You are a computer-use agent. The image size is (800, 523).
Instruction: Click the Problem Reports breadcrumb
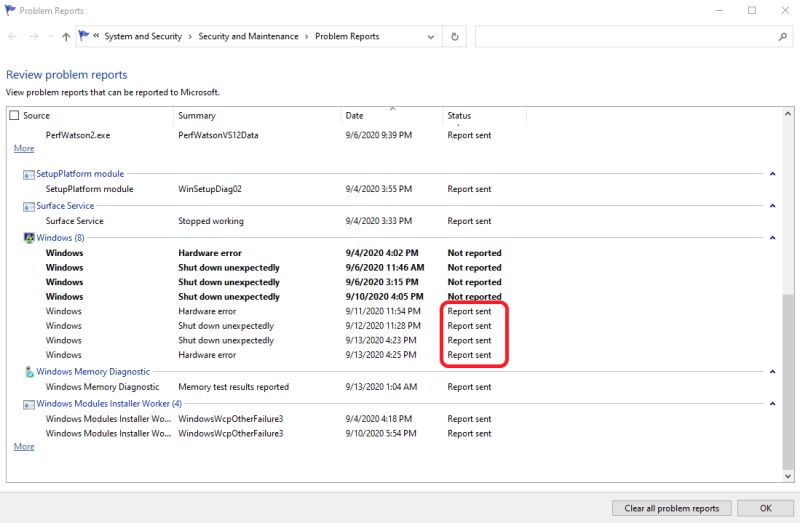347,36
